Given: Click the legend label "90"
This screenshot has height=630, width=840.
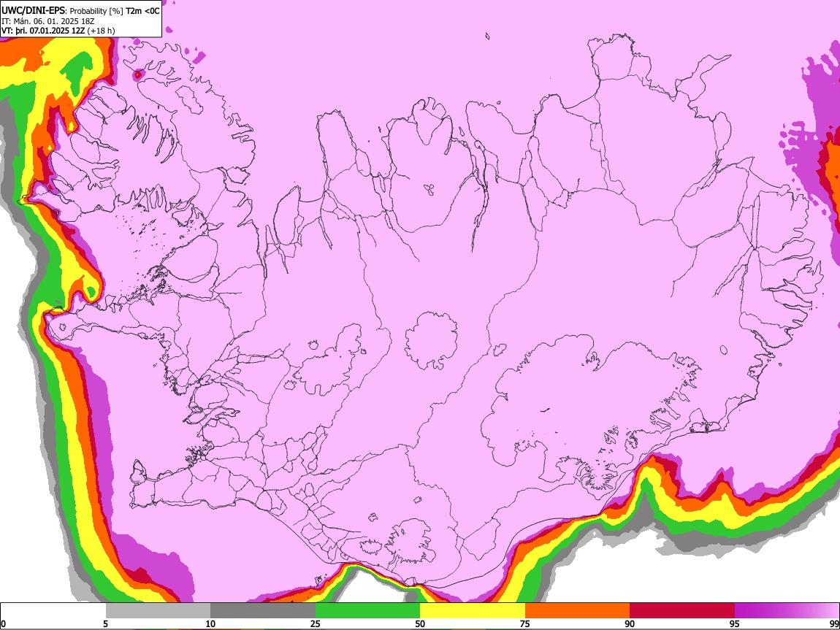Looking at the screenshot, I should tap(630, 623).
